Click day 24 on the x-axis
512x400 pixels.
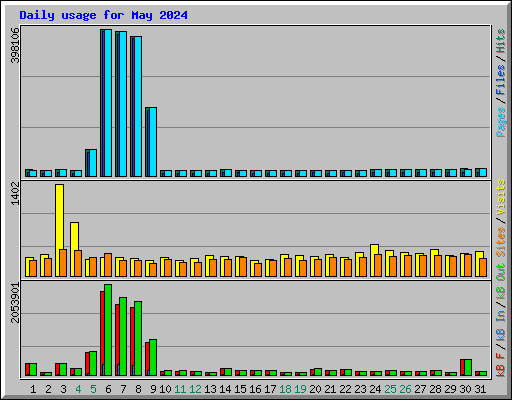pyautogui.click(x=375, y=389)
